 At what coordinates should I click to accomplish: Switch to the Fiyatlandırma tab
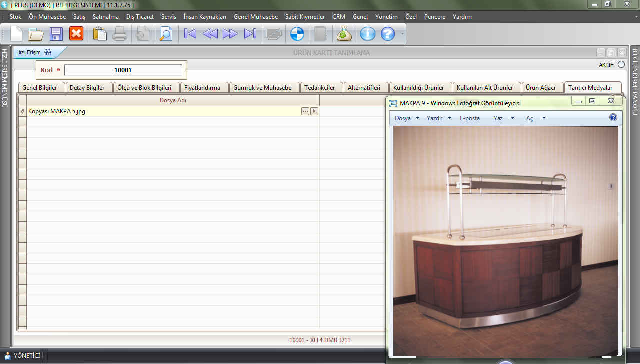coord(202,88)
